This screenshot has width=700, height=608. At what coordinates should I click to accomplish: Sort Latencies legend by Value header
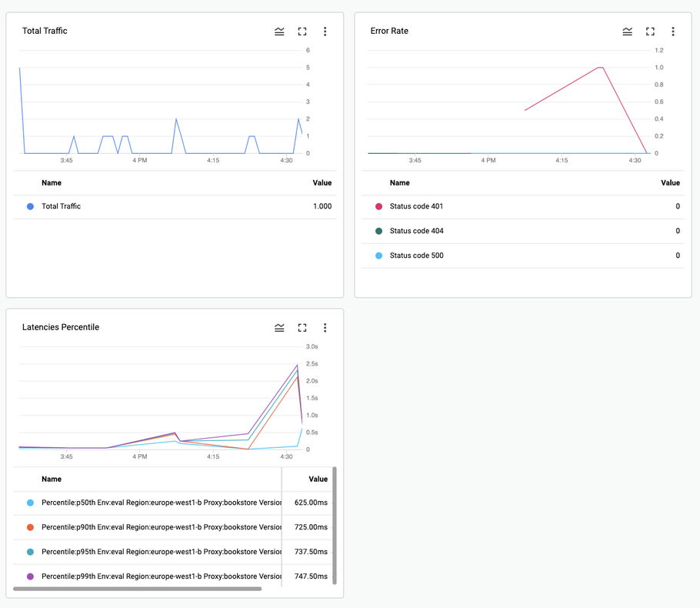click(318, 479)
